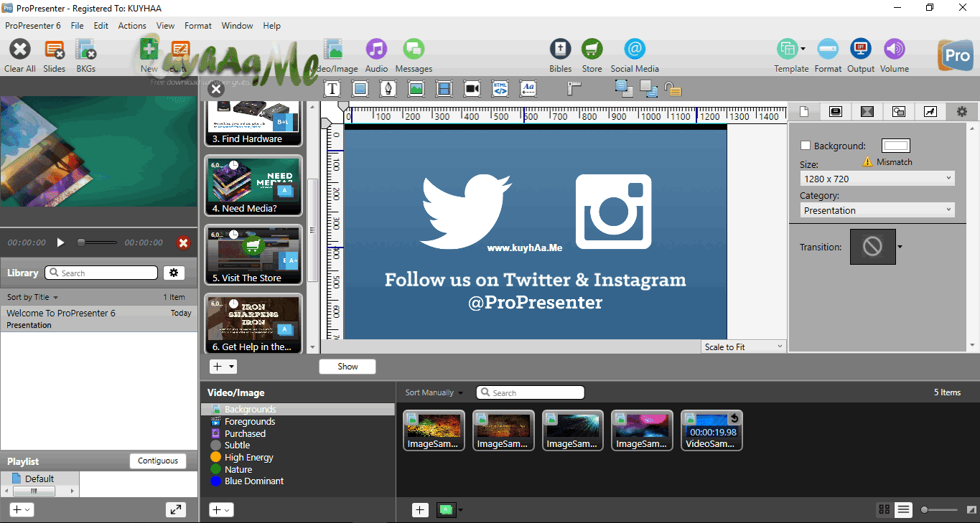Screen dimensions: 980x523
Task: Open the add-slide plus dropdown
Action: [x=223, y=366]
